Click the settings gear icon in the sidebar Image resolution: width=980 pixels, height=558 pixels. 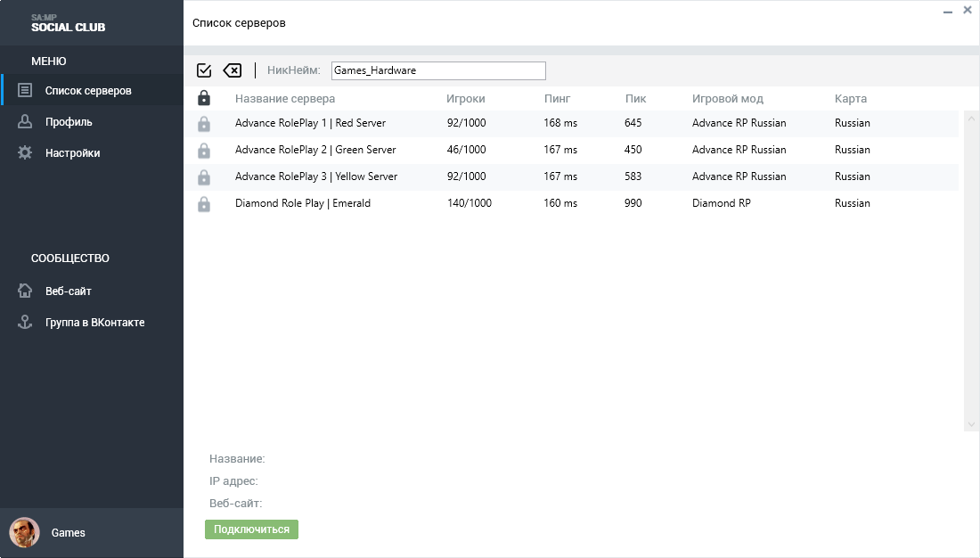coord(25,152)
